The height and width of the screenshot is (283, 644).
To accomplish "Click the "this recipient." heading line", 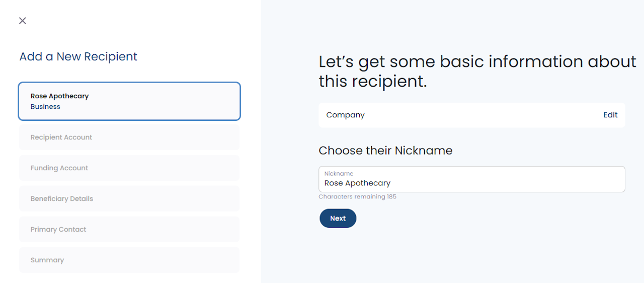I will tap(372, 81).
